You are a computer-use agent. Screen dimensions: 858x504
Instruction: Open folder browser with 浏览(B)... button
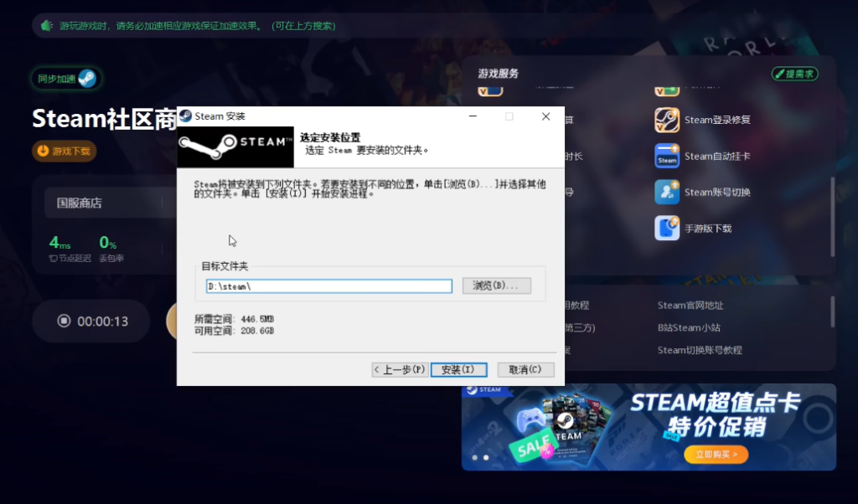pos(496,285)
